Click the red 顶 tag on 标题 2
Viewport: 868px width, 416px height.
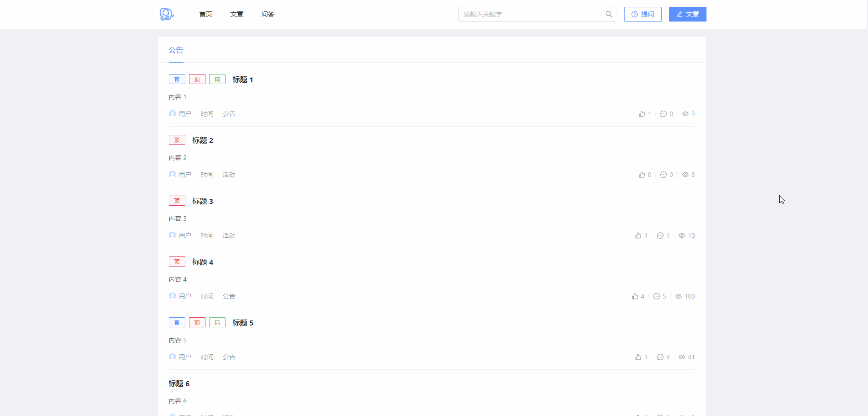pyautogui.click(x=177, y=140)
